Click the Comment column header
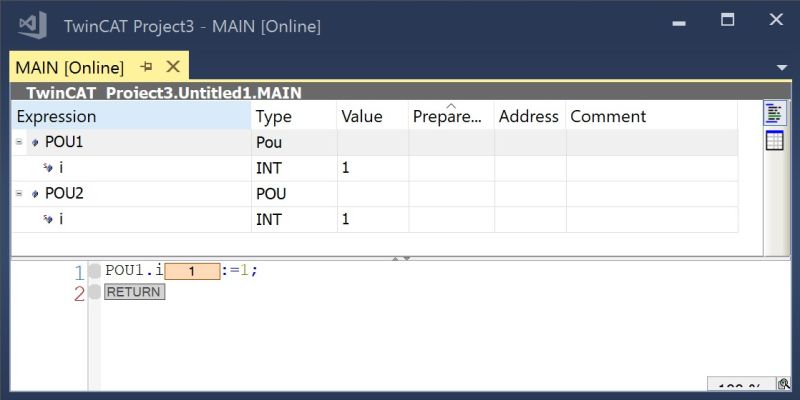 pyautogui.click(x=651, y=116)
